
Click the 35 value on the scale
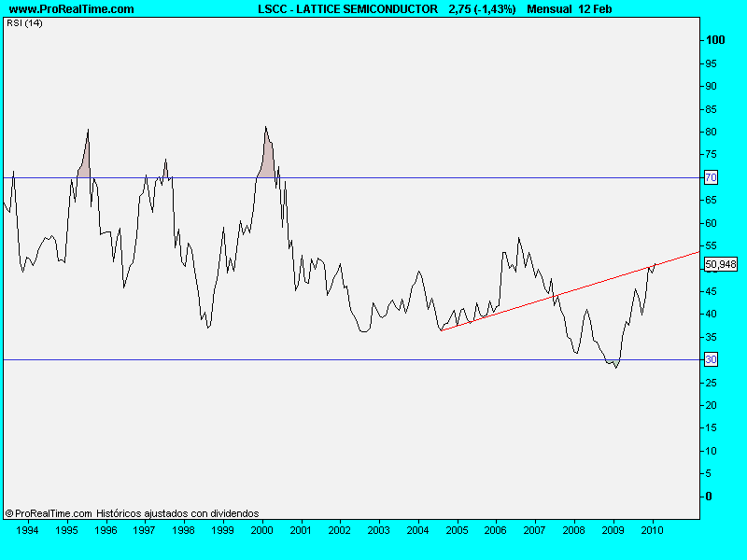point(711,337)
